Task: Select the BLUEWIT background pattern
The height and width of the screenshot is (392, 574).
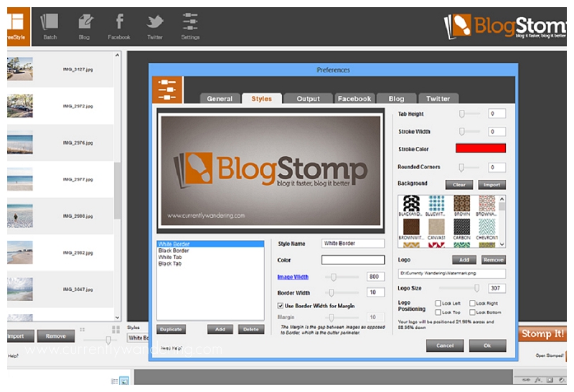Action: (436, 206)
